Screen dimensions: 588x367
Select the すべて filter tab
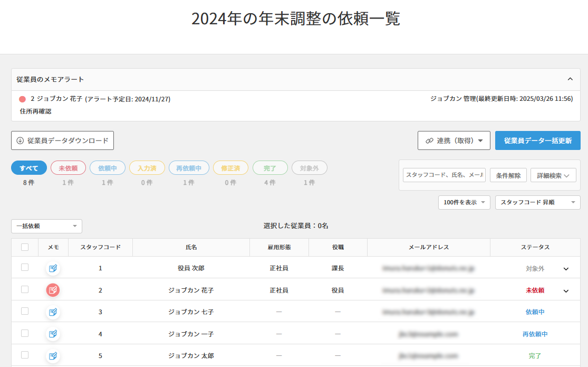[x=29, y=168]
